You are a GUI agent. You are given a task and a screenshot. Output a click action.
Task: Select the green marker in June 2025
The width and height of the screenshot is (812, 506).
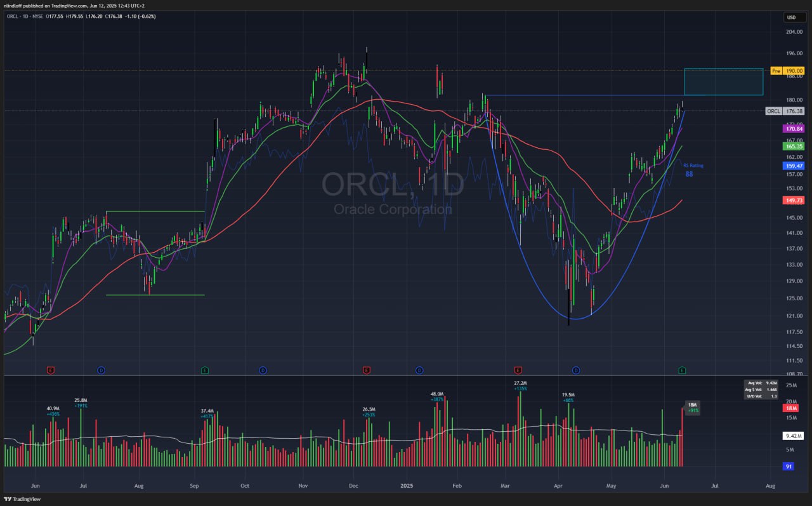[x=682, y=370]
